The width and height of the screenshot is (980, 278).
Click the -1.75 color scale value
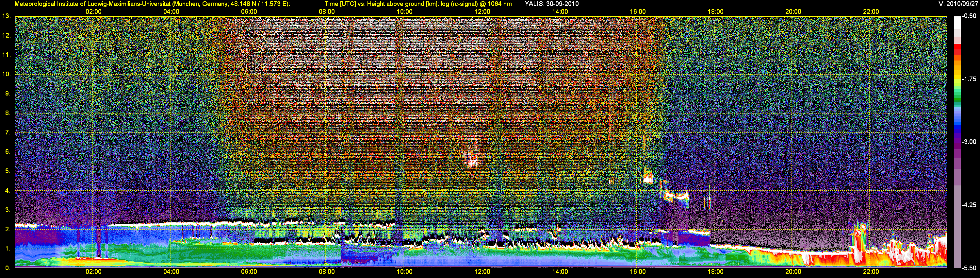969,79
